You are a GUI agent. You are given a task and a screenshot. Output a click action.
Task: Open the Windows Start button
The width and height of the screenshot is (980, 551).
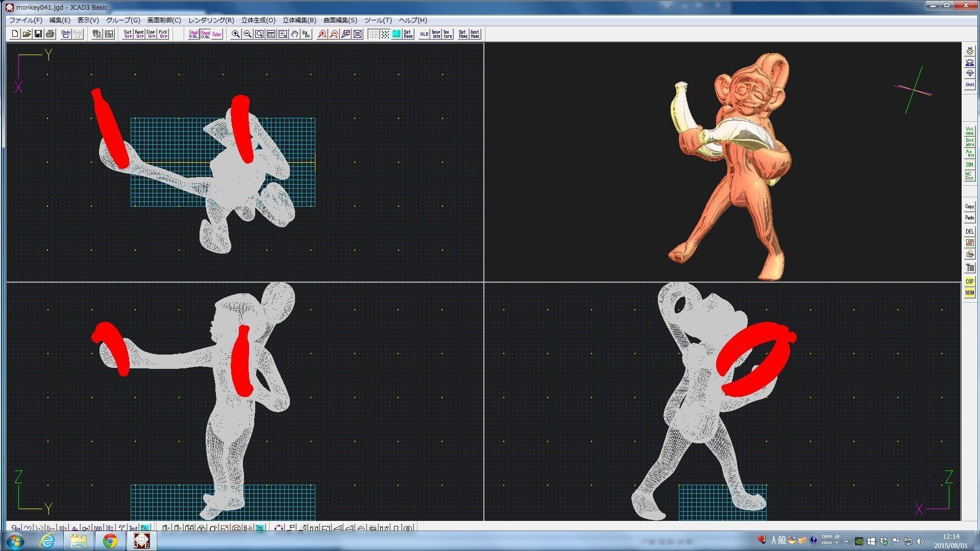pos(14,541)
